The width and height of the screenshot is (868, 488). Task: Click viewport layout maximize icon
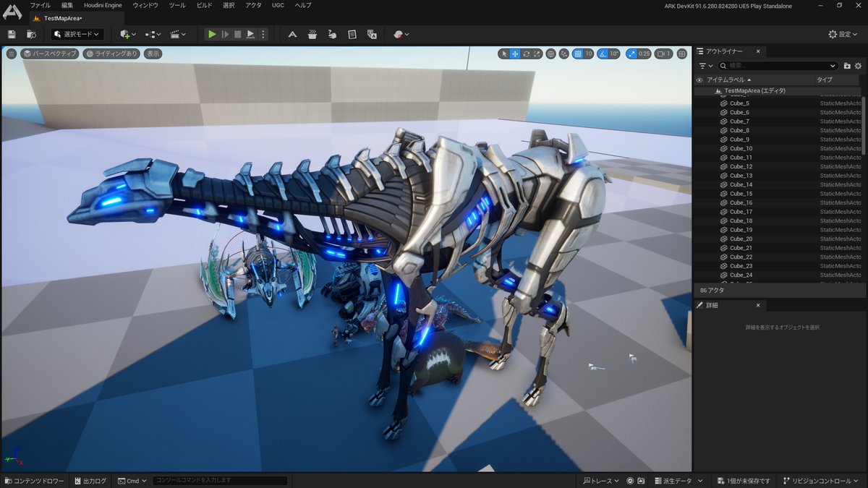682,53
